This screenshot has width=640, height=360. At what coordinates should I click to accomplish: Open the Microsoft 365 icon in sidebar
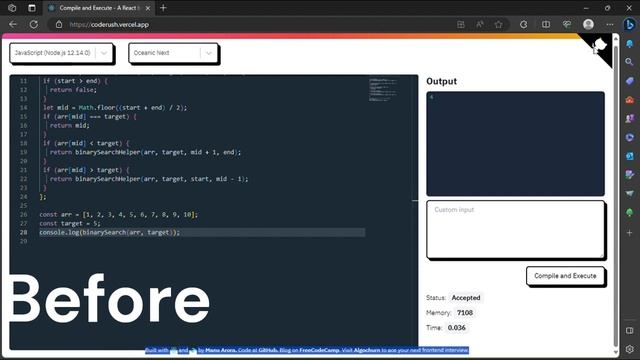pyautogui.click(x=629, y=137)
